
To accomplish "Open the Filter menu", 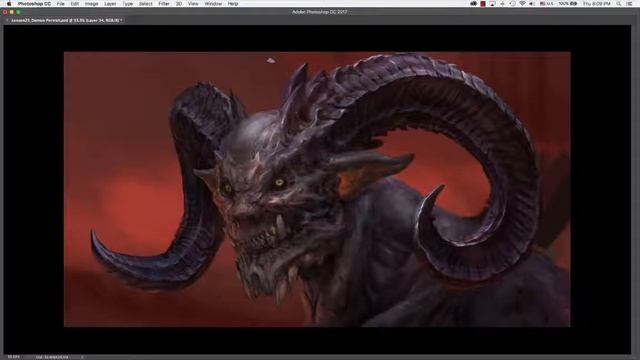I will click(164, 4).
